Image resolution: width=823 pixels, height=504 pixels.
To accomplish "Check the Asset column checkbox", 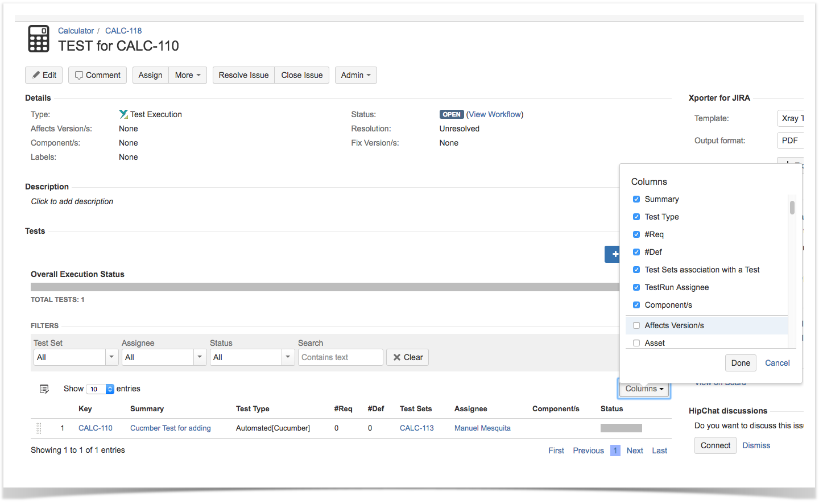I will click(x=636, y=343).
